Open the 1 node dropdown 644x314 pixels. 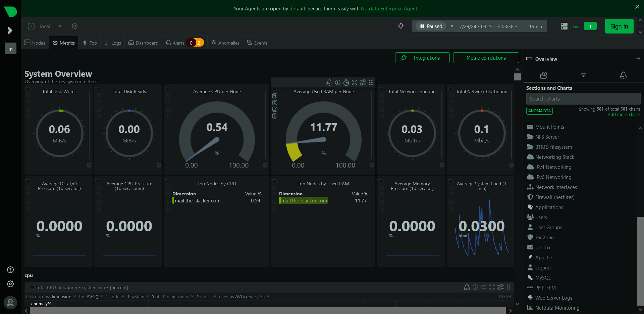(115, 297)
